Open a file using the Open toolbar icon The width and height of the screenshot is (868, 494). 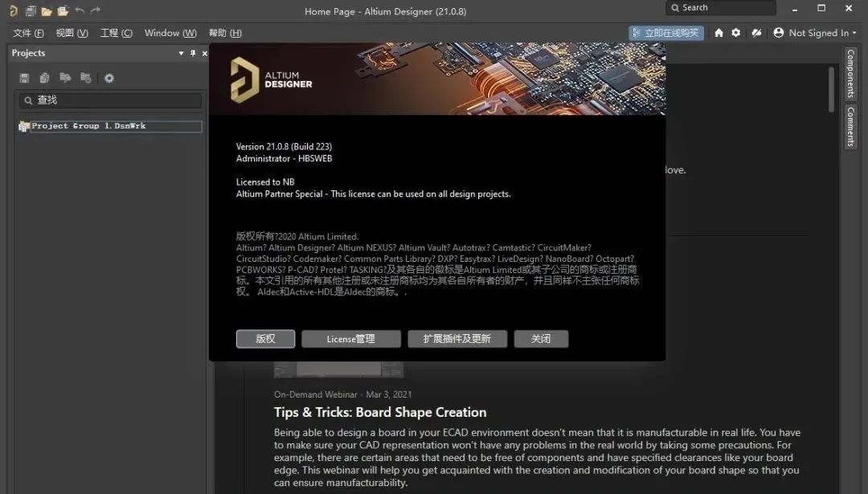[46, 10]
